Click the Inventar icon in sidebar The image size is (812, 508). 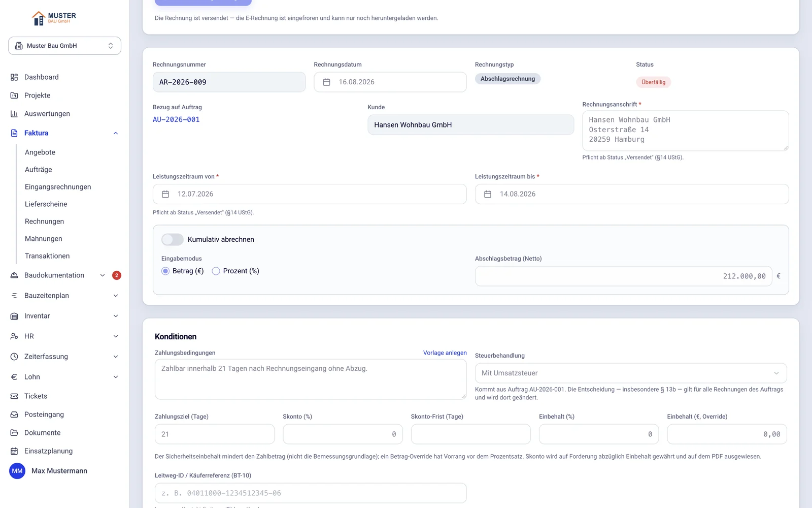pos(14,316)
